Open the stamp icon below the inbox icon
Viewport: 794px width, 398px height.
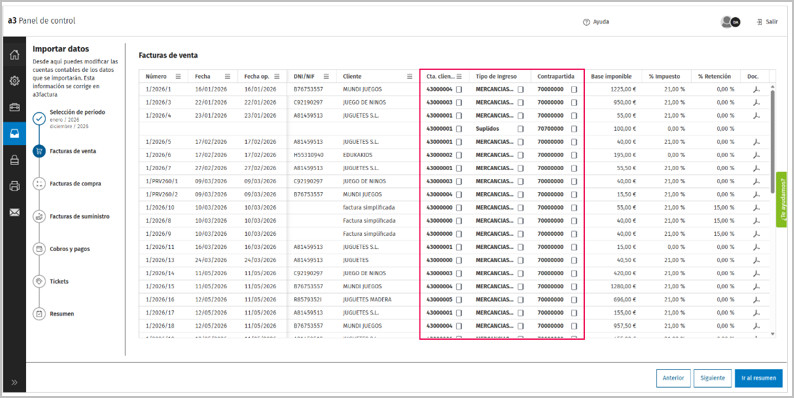[14, 160]
